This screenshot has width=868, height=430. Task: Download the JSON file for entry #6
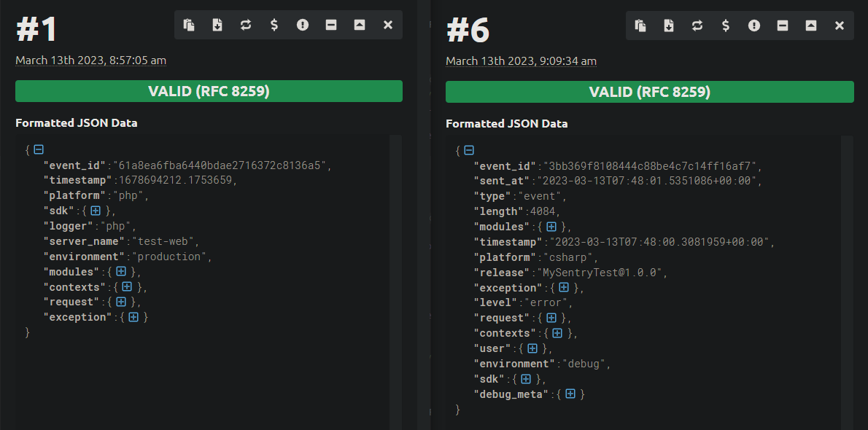coord(669,25)
